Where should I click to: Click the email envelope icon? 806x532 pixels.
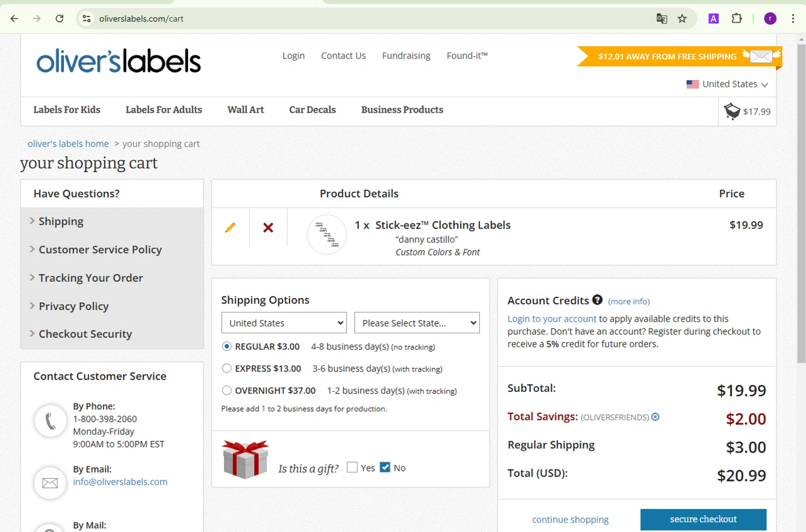(x=50, y=483)
